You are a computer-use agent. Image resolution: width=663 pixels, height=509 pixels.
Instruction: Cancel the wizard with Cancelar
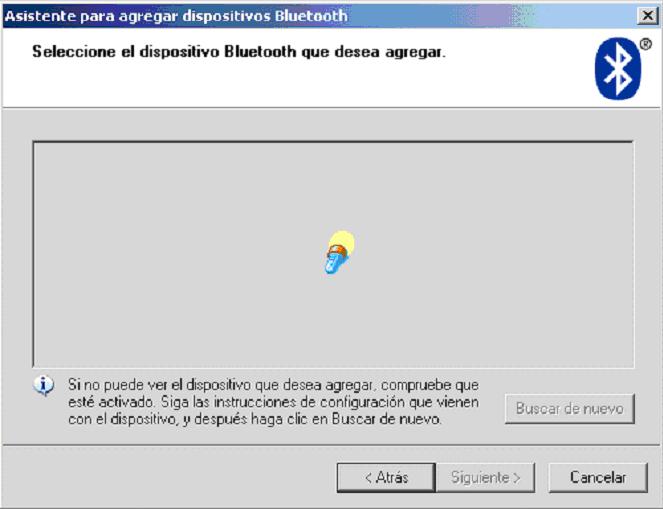click(x=598, y=478)
